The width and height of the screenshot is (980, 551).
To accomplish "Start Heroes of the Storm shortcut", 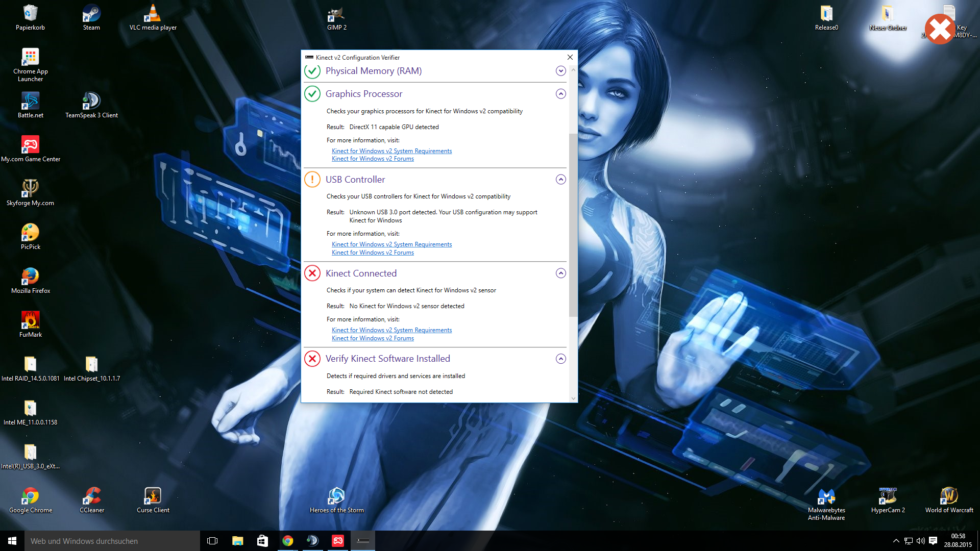I will pyautogui.click(x=336, y=500).
